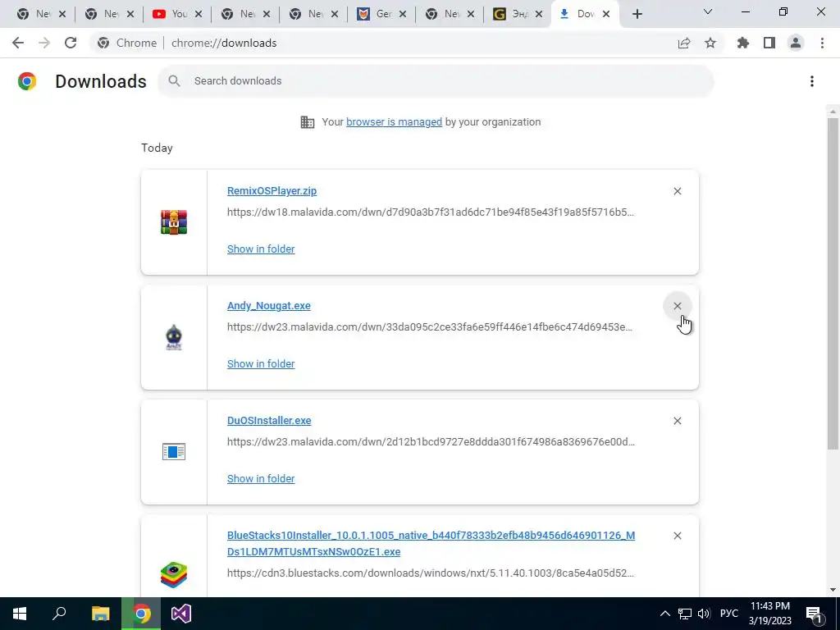The width and height of the screenshot is (840, 630).
Task: Open the taskbar clock showing 11:43 PM
Action: click(769, 614)
